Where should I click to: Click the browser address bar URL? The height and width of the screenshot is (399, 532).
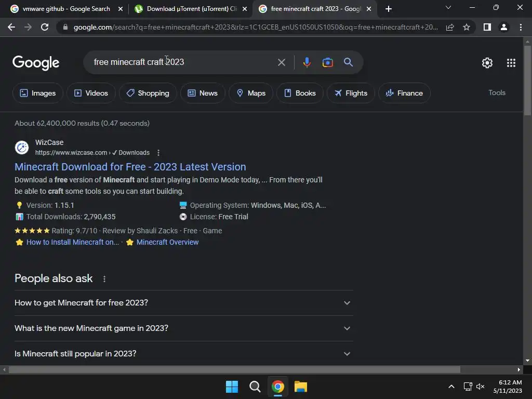click(256, 27)
